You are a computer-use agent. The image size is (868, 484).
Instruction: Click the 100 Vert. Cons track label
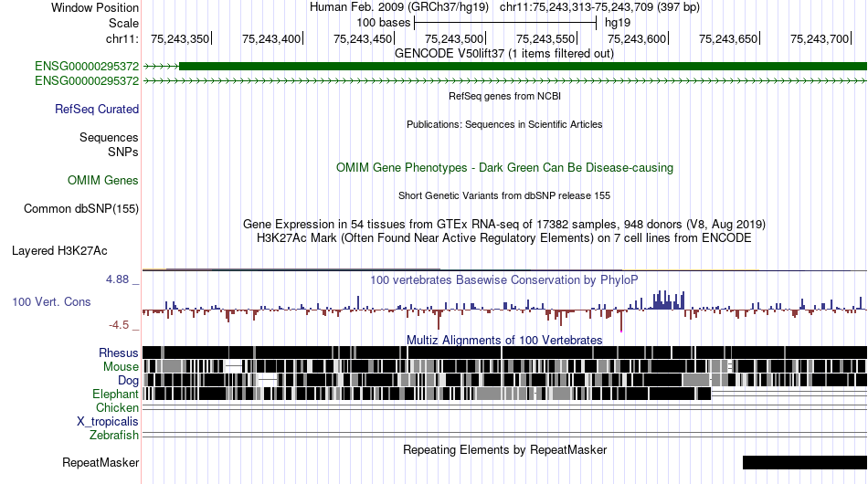pos(51,302)
